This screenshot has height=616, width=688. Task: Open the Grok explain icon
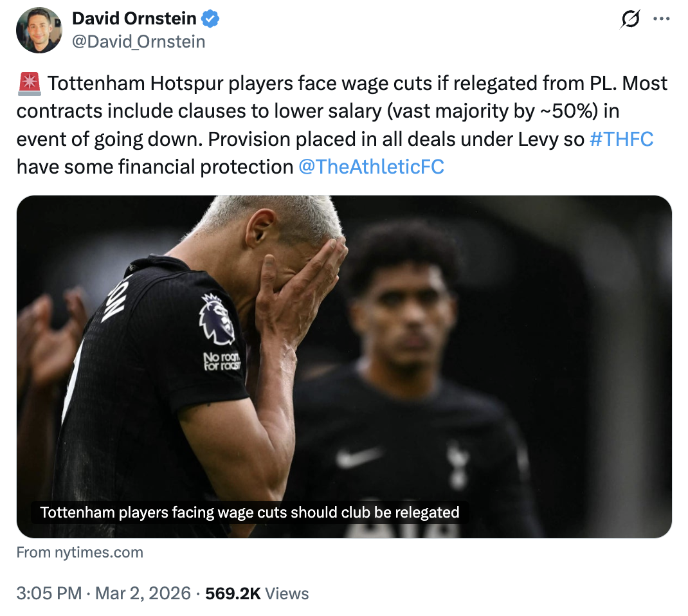tap(630, 20)
